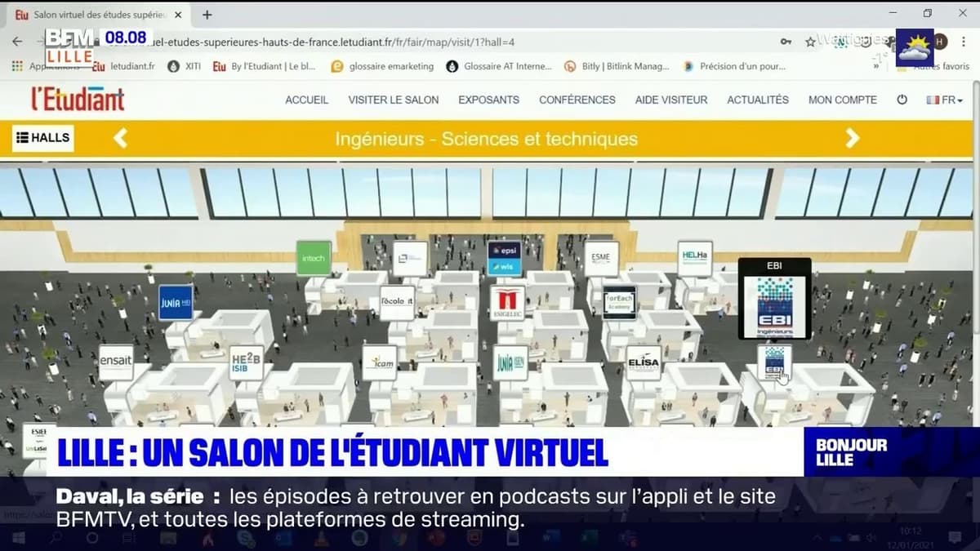Viewport: 980px width, 551px height.
Task: Restore the browser window size
Action: pyautogui.click(x=928, y=14)
